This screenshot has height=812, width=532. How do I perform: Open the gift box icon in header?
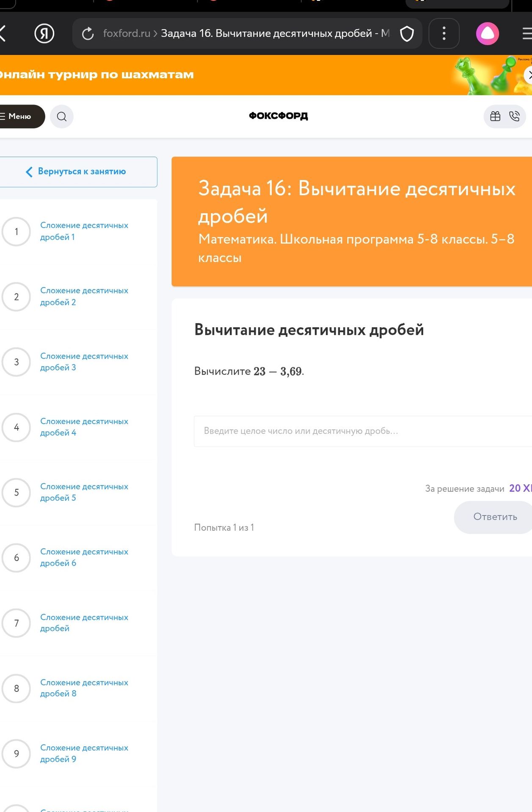[x=495, y=116]
